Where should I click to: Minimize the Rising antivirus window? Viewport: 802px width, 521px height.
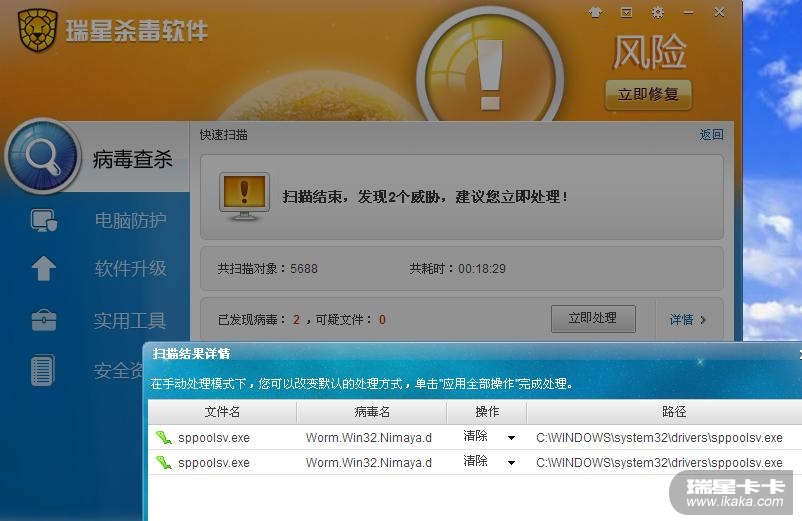tap(688, 12)
